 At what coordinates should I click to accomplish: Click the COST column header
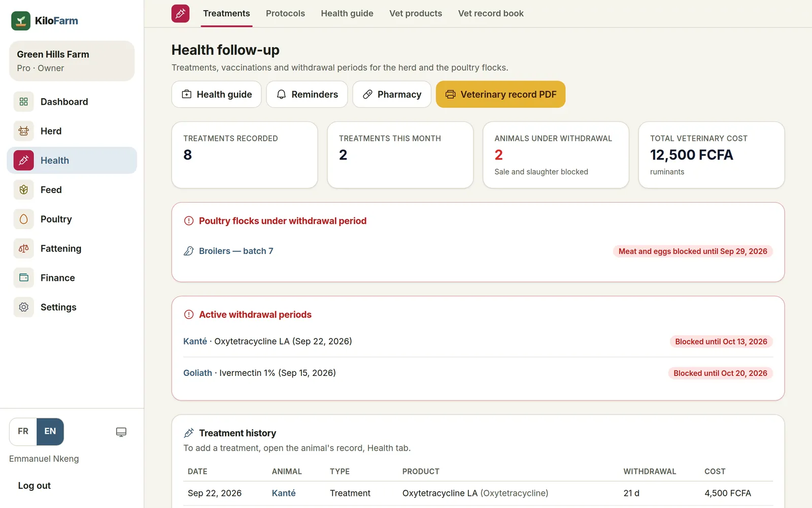pyautogui.click(x=715, y=471)
